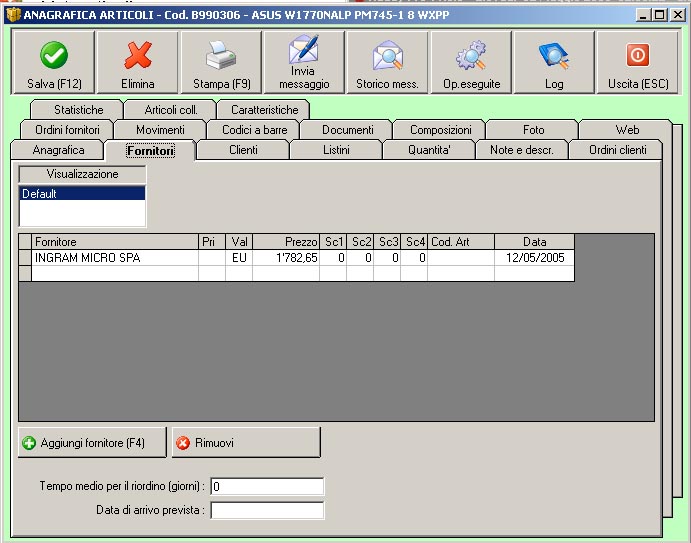Switch to Ordini fornitori tab

click(x=67, y=130)
